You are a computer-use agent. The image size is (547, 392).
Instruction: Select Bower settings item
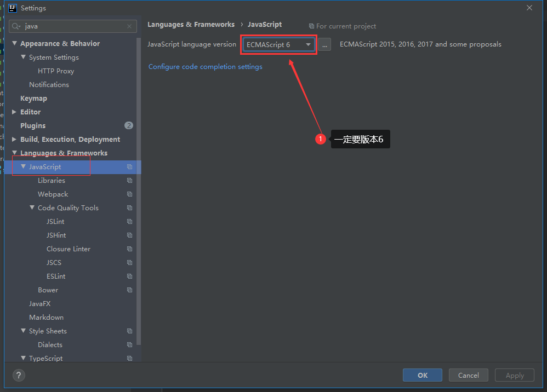(x=48, y=290)
